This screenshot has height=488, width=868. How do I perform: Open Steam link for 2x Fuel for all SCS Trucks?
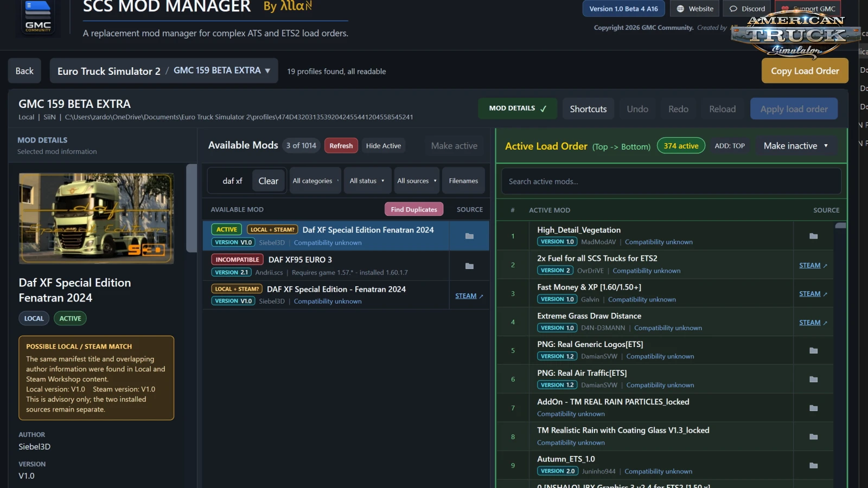click(x=813, y=265)
